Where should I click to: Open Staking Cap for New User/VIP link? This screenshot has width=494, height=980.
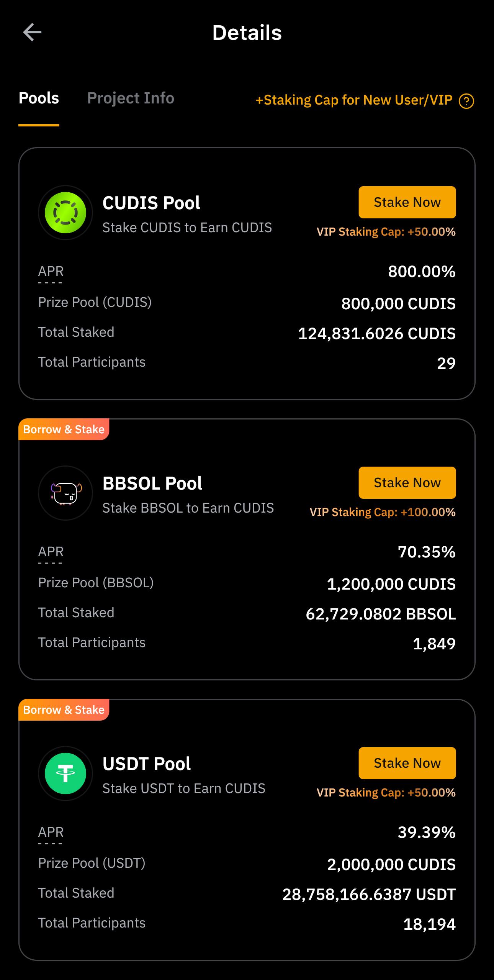(354, 100)
